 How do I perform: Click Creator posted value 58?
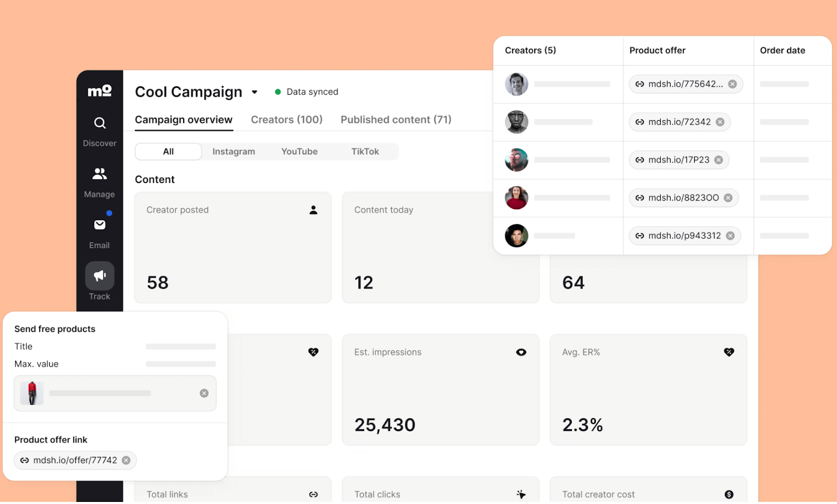coord(157,283)
